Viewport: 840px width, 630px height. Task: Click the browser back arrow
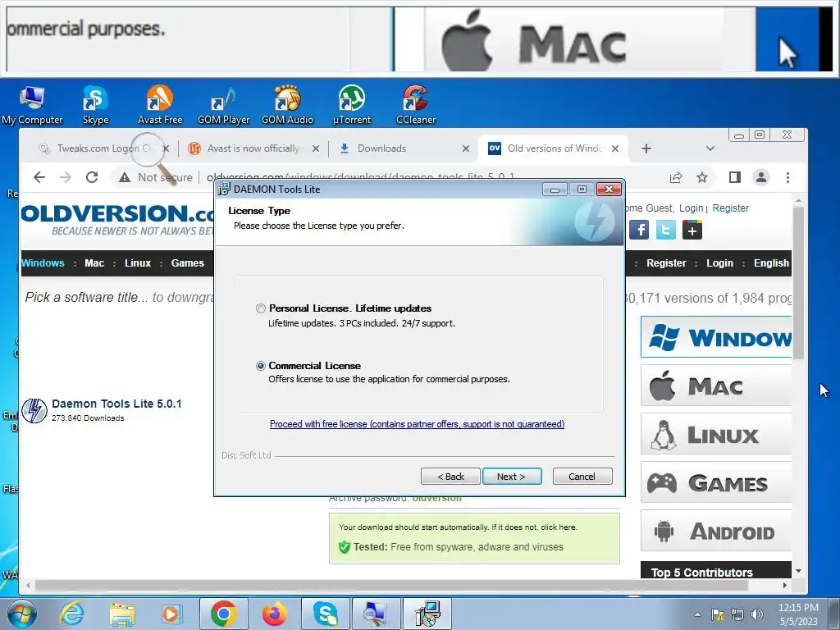(x=39, y=177)
